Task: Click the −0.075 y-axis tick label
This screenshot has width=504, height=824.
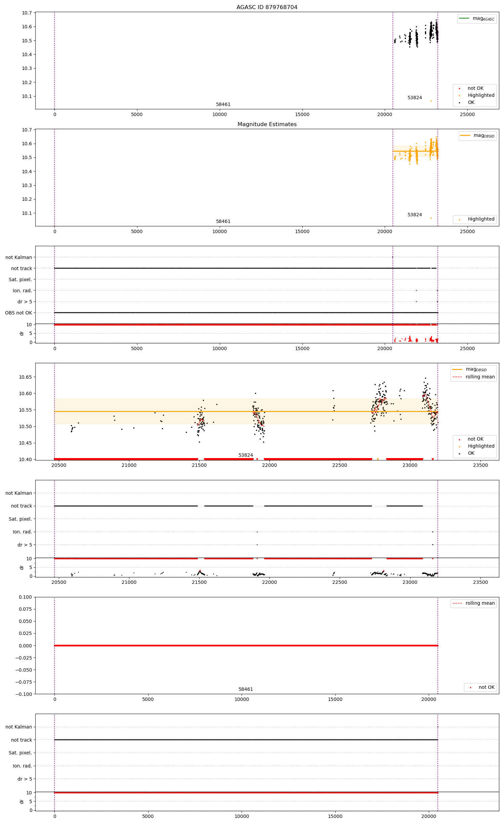Action: [24, 682]
